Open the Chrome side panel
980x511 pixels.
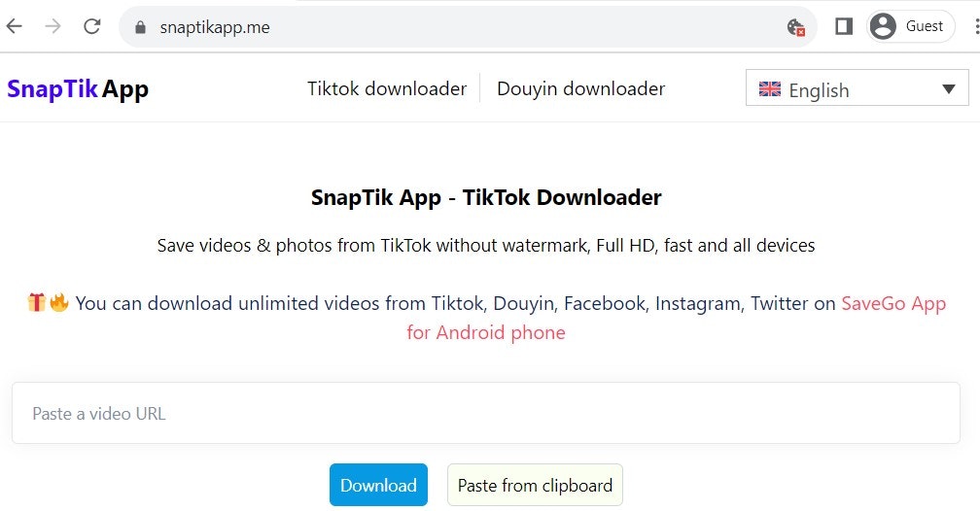pyautogui.click(x=844, y=27)
